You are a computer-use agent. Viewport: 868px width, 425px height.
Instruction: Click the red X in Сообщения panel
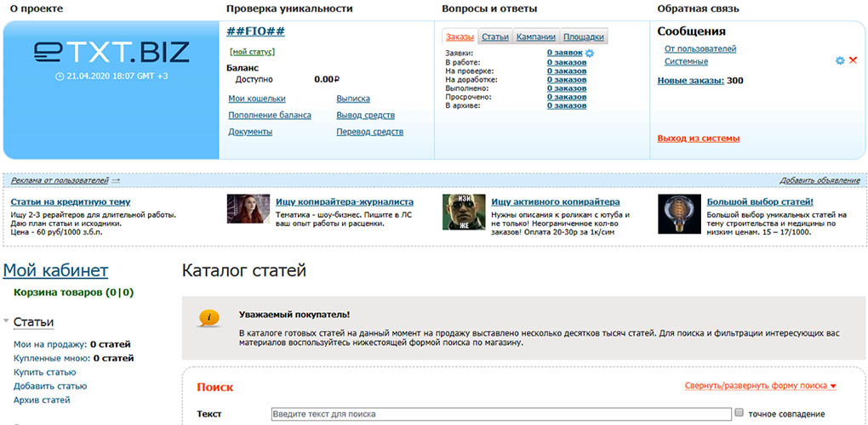click(853, 60)
